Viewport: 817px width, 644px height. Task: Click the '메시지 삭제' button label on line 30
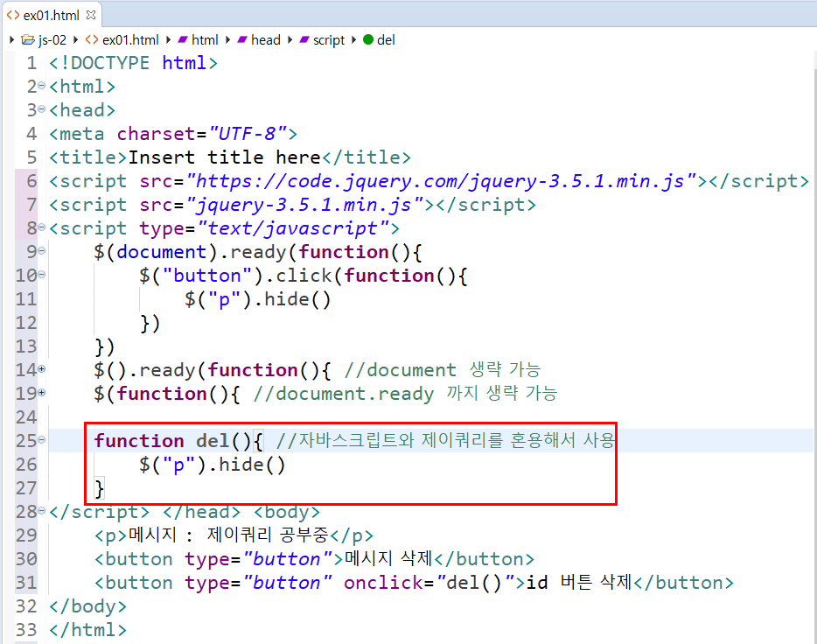pos(388,558)
